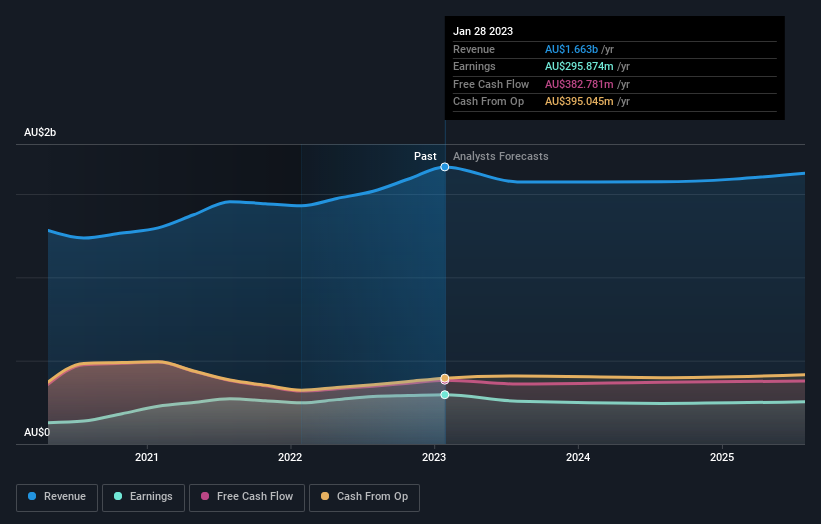Click the tooltip Earnings row label
Image resolution: width=821 pixels, height=524 pixels.
[474, 66]
